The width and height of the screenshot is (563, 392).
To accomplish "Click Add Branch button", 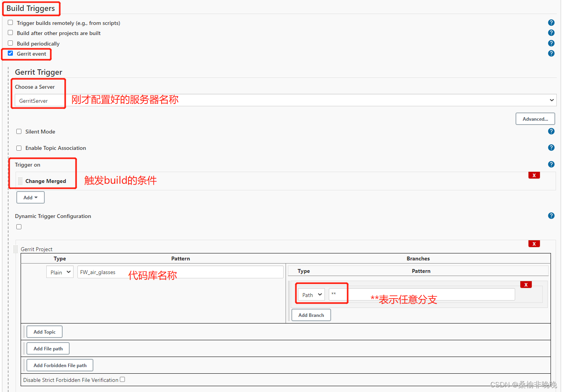I will point(311,315).
